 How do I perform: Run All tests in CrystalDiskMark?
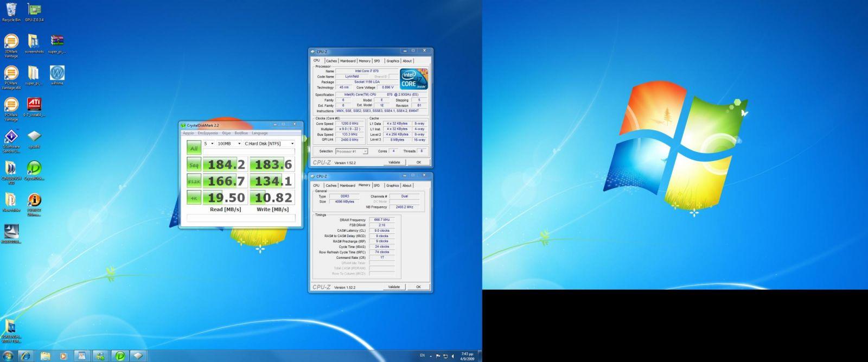[x=194, y=148]
